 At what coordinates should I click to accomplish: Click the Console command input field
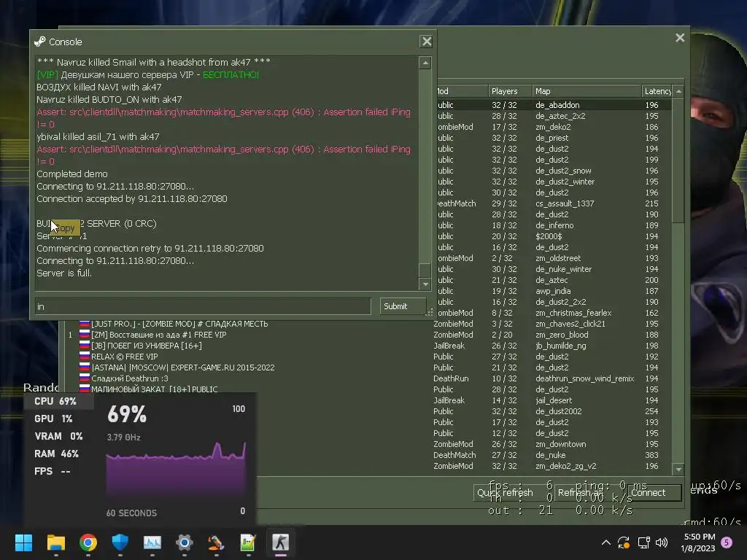click(x=203, y=306)
